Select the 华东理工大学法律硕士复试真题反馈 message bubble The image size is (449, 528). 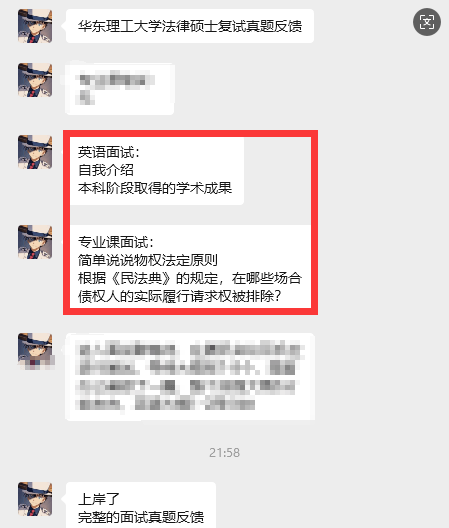pyautogui.click(x=190, y=26)
